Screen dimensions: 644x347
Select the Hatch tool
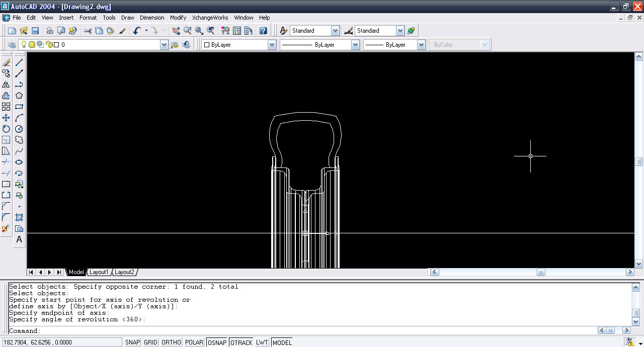(19, 217)
